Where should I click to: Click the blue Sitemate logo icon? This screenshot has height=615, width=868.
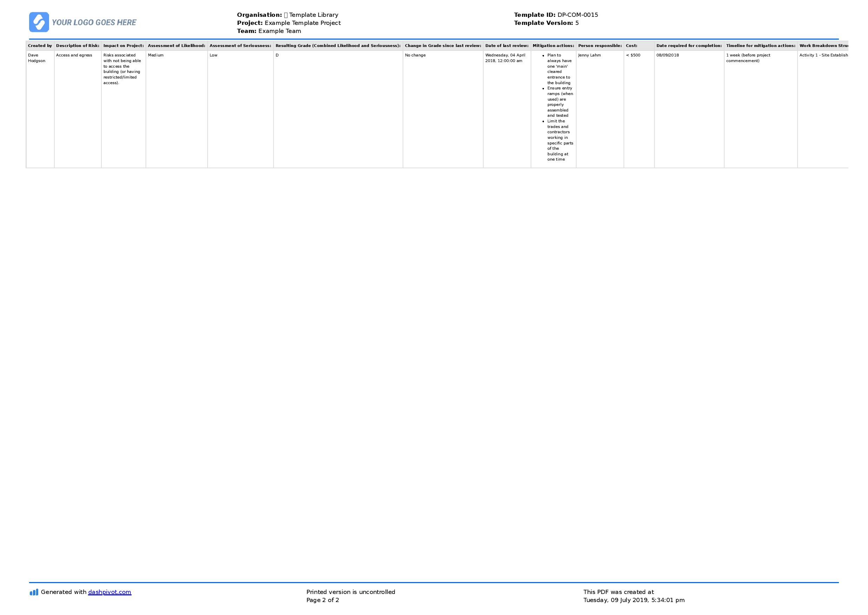pyautogui.click(x=39, y=22)
